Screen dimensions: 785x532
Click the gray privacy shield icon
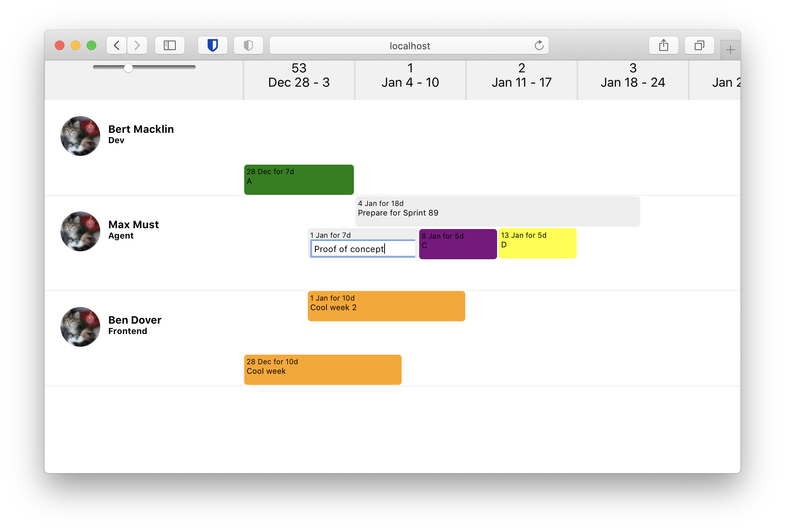click(249, 45)
